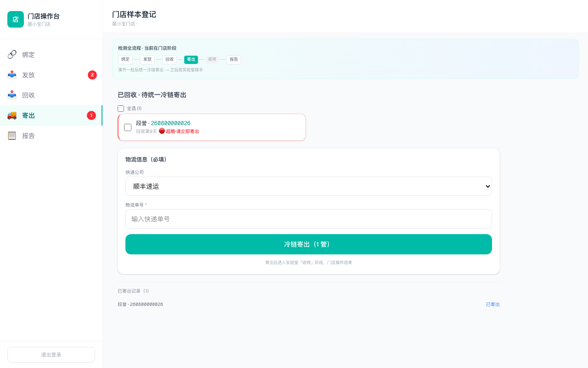Click the 检测全流程·当前在门店阶段 text

tap(147, 48)
